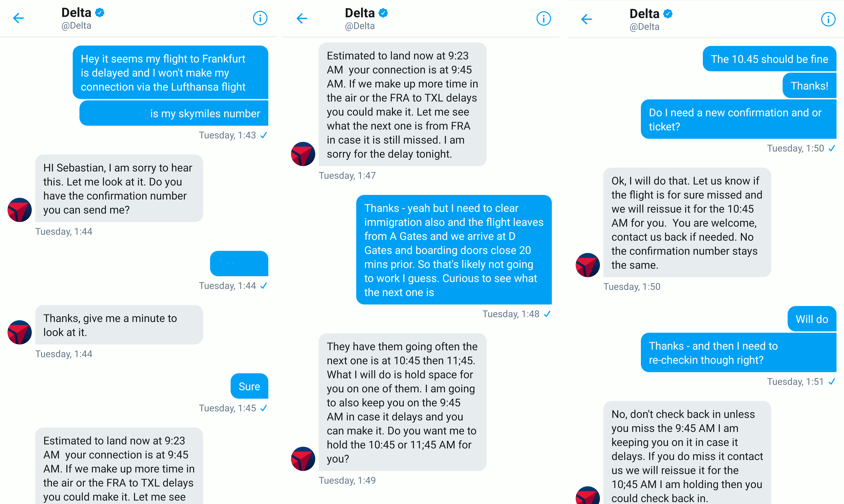Open Delta profile name in the middle header
The width and height of the screenshot is (844, 504).
pos(359,13)
